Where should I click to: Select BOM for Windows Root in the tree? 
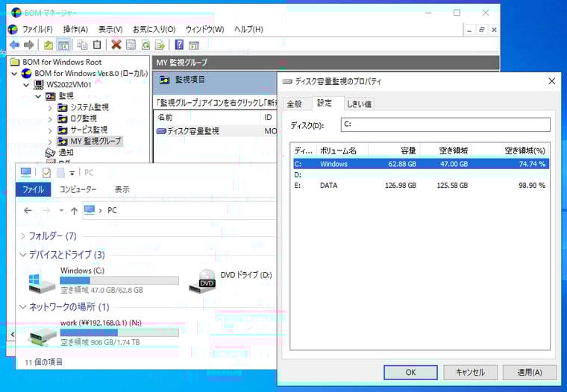click(62, 62)
